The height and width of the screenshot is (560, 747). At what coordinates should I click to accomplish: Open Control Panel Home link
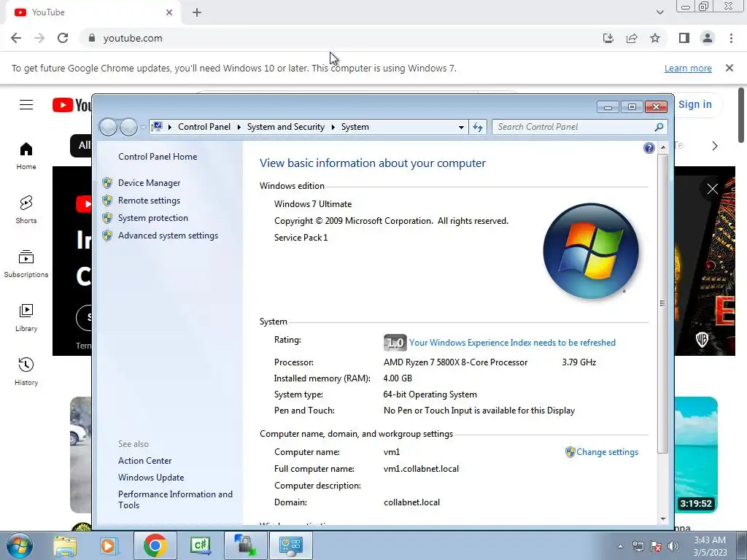tap(158, 157)
